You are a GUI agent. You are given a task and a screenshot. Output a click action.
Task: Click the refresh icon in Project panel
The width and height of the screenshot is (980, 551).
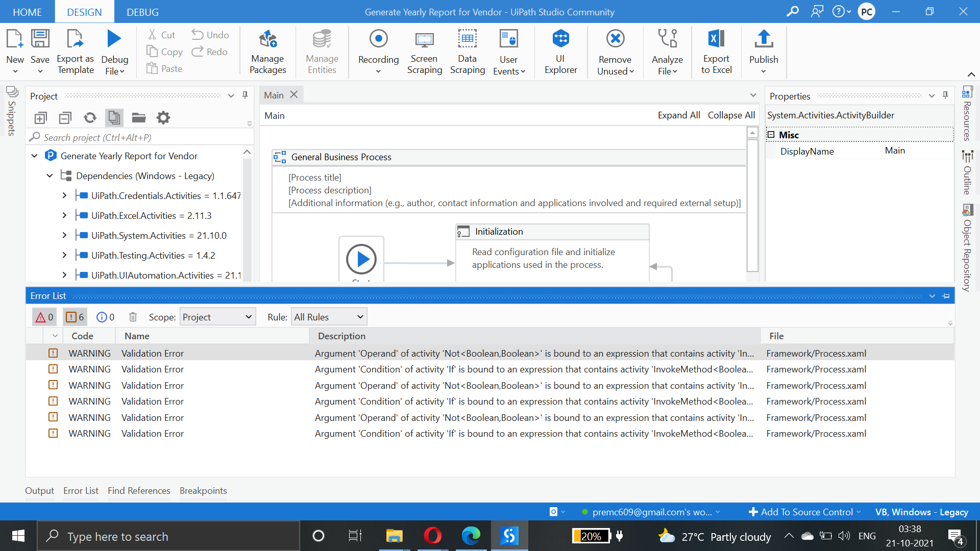(90, 118)
